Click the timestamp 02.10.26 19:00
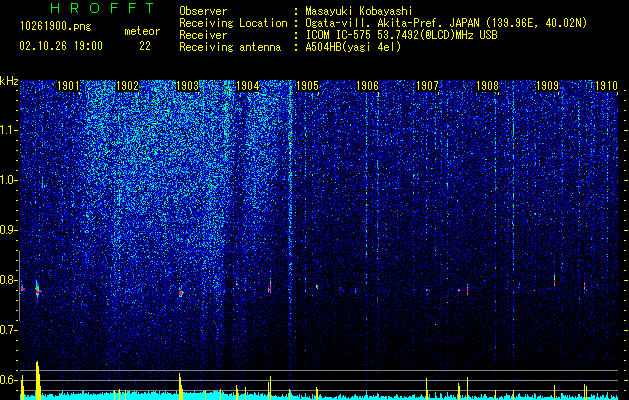Image resolution: width=629 pixels, height=400 pixels. [61, 46]
